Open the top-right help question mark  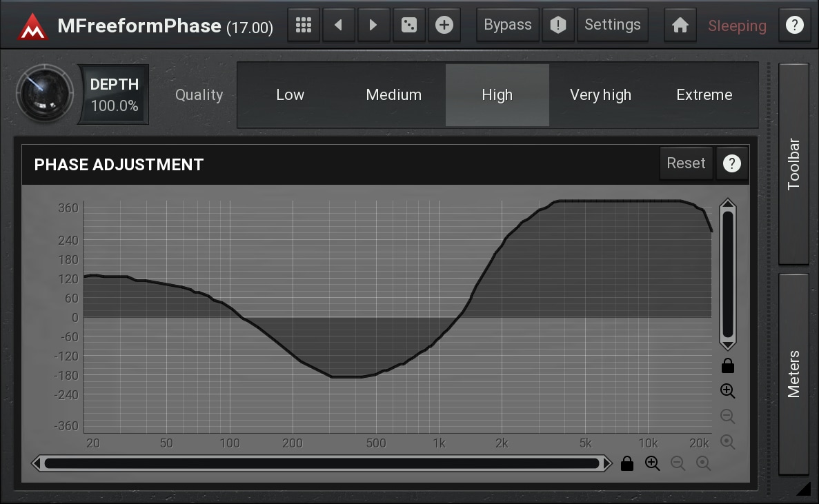click(794, 26)
